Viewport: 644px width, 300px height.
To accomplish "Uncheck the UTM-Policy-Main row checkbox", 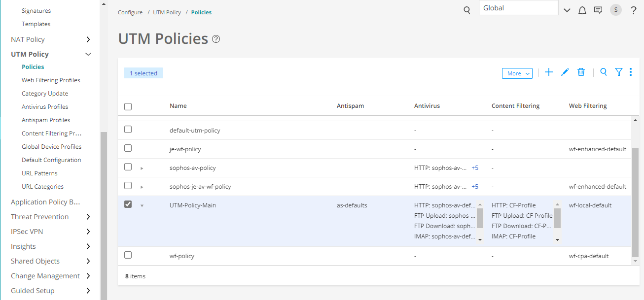I will pos(128,204).
